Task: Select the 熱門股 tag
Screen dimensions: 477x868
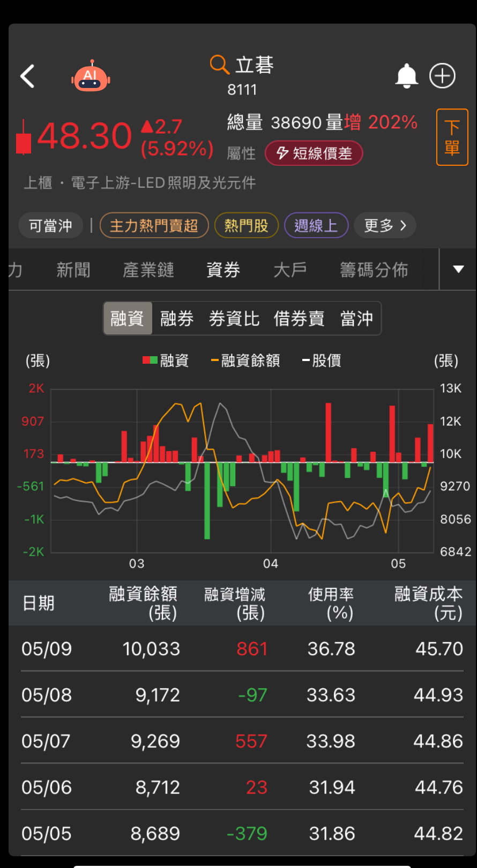Action: pyautogui.click(x=246, y=225)
